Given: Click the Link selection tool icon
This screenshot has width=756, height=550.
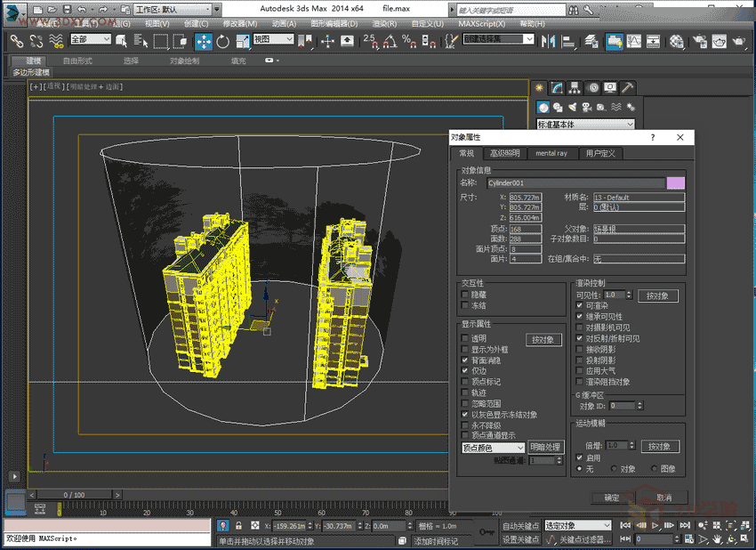Looking at the screenshot, I should (17, 41).
